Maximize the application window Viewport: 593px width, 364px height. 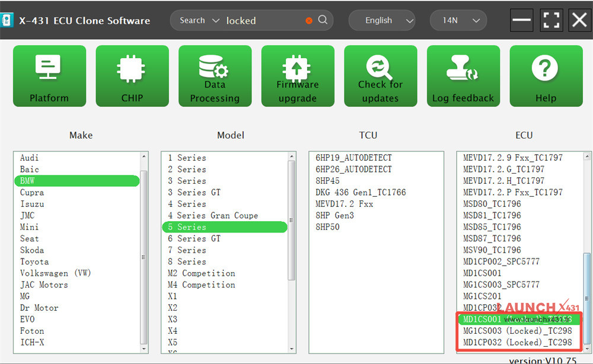click(x=551, y=20)
